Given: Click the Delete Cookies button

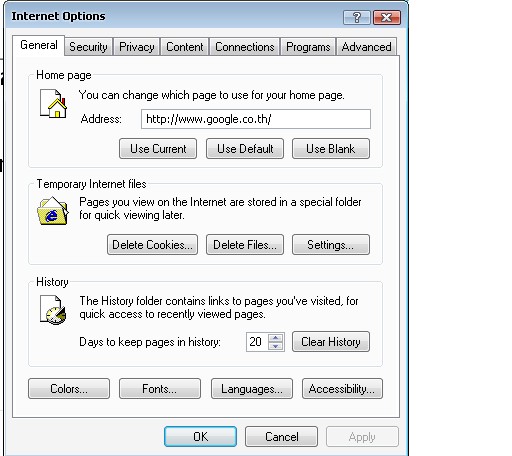Looking at the screenshot, I should click(152, 245).
